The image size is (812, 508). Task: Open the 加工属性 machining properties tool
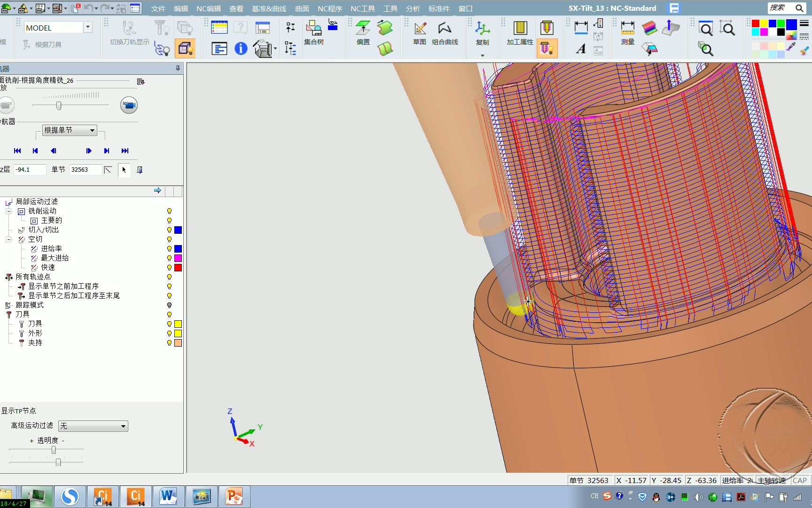pos(520,29)
